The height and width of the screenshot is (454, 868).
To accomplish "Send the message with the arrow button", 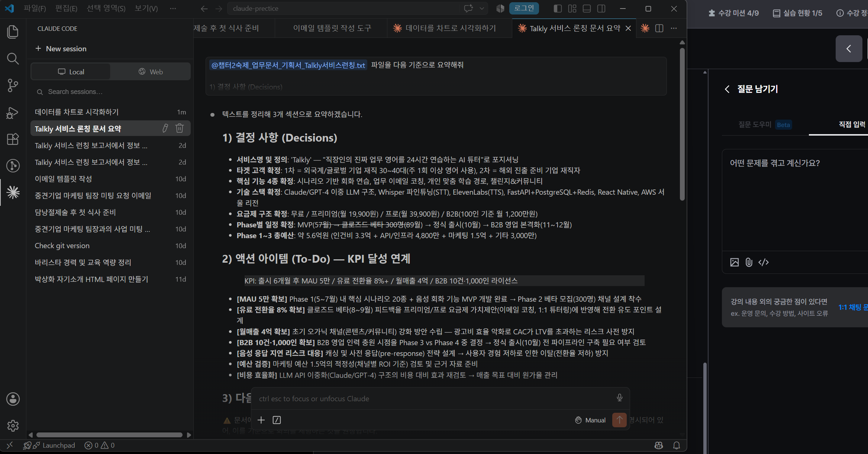I will pyautogui.click(x=619, y=420).
